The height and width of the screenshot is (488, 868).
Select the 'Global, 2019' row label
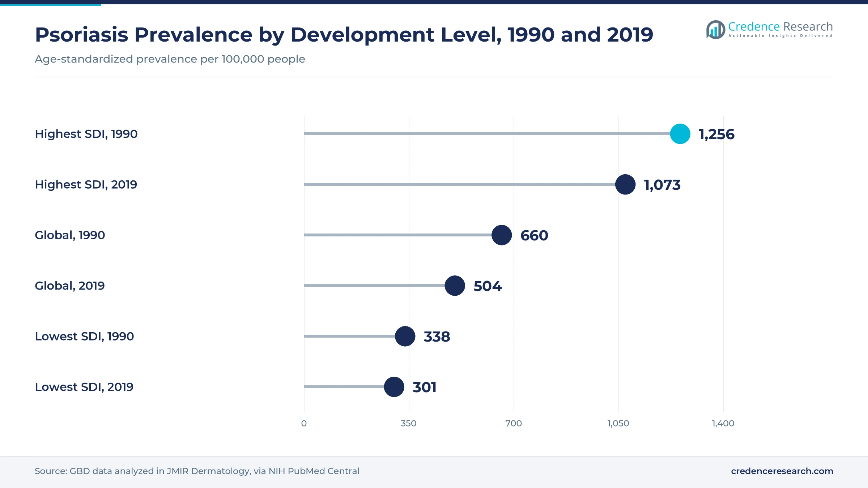point(69,286)
